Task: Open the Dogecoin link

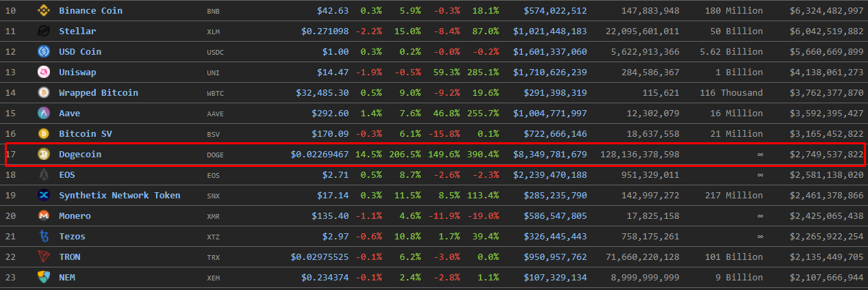Action: coord(80,155)
